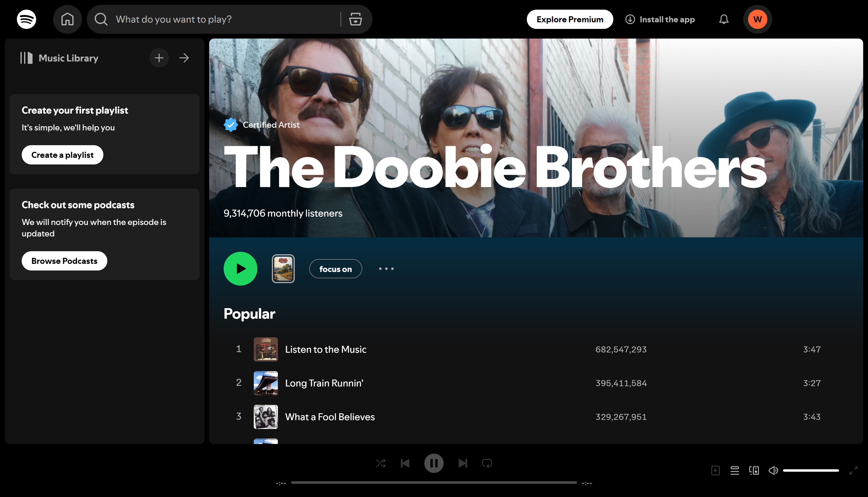Image resolution: width=868 pixels, height=497 pixels.
Task: Open the W profile avatar menu
Action: point(757,20)
